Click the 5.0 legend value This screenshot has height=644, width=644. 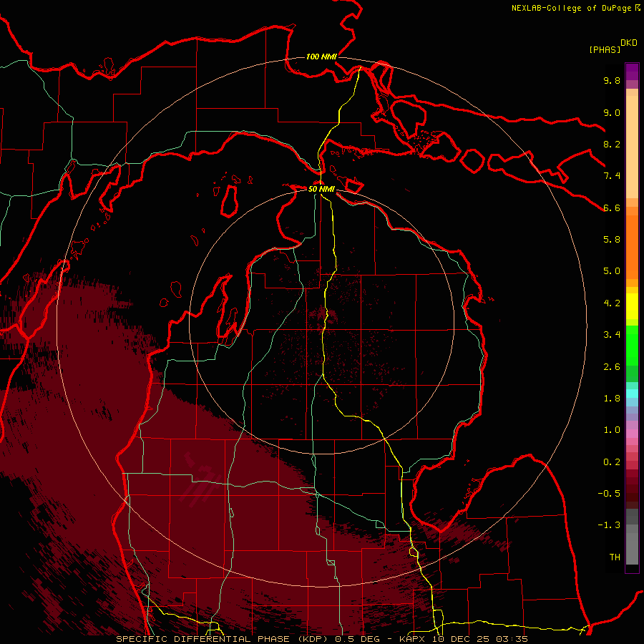[612, 271]
